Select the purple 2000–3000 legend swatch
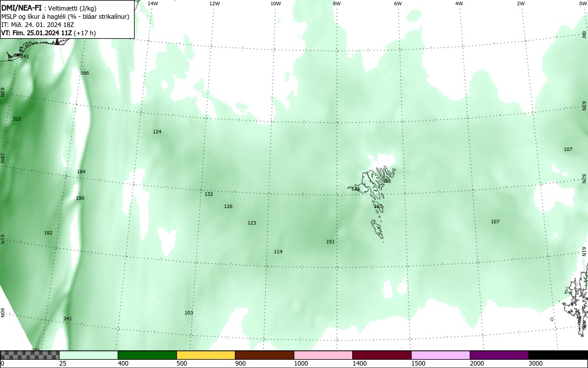The width and height of the screenshot is (588, 368). [499, 355]
